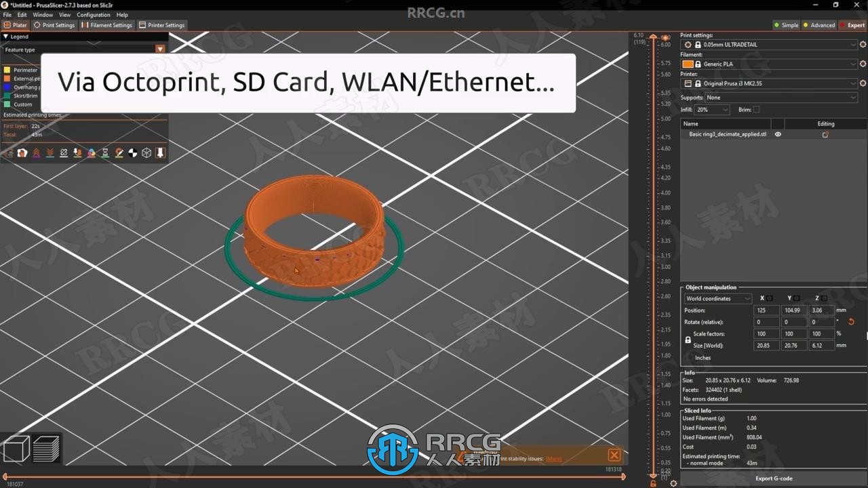Screen dimensions: 868x488
Task: Open print settings gear icon beside ULTRADETAIL
Action: tap(863, 44)
